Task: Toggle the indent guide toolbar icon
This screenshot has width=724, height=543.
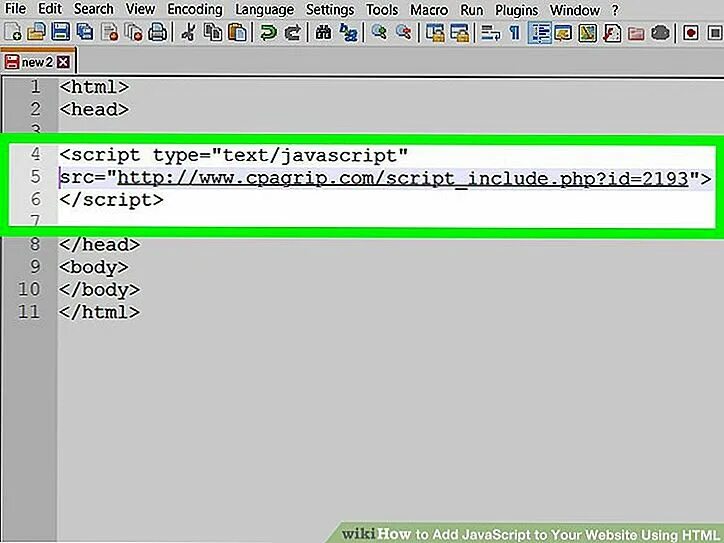Action: pyautogui.click(x=539, y=33)
